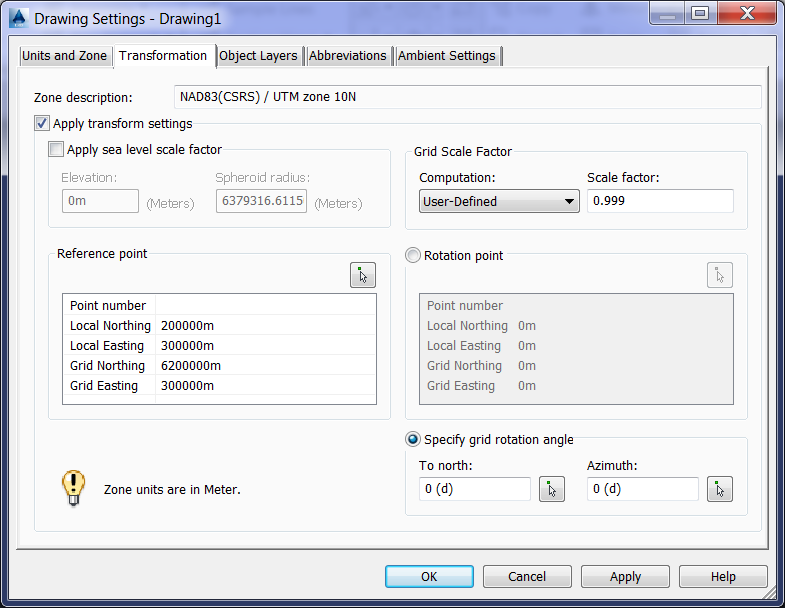Viewport: 785px width, 608px height.
Task: Close the Drawing Settings dialog
Action: click(747, 13)
